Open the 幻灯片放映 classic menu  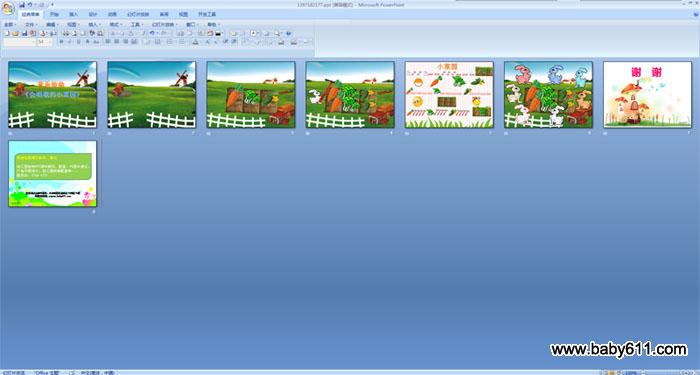[x=164, y=25]
